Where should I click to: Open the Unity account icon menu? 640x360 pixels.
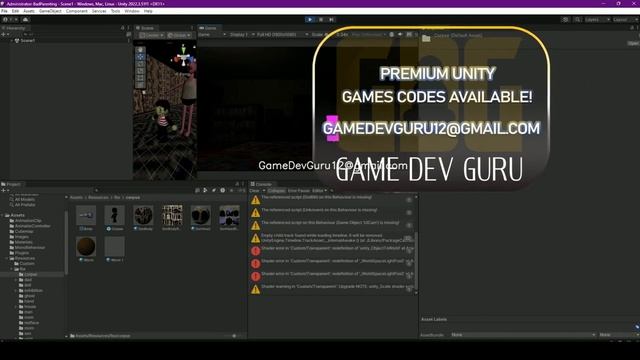[x=5, y=19]
